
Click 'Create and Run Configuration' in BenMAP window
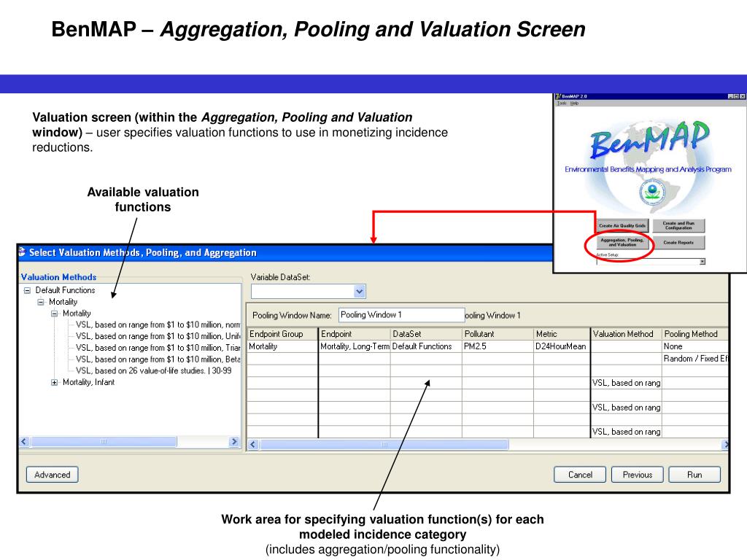click(x=678, y=226)
